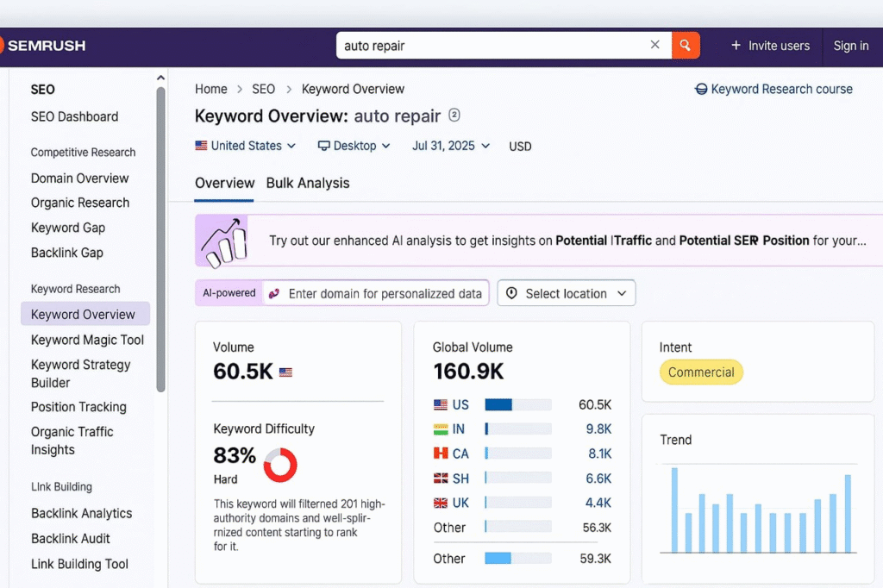The image size is (883, 588).
Task: Click the Invite users button
Action: (770, 46)
